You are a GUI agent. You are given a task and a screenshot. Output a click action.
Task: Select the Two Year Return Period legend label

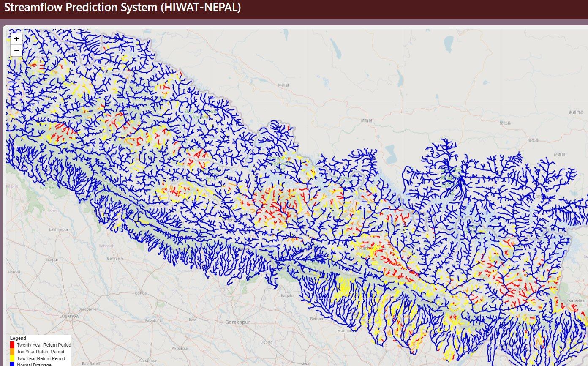coord(41,358)
